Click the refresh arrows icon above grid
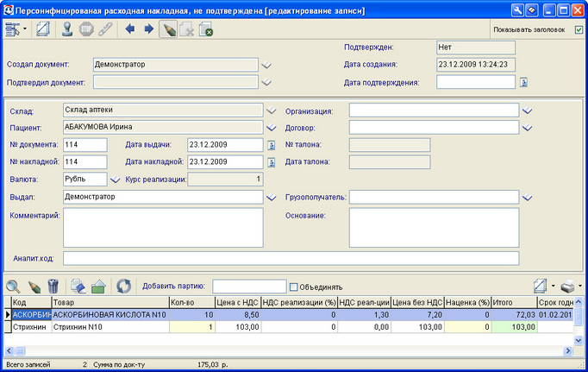588x372 pixels. point(123,287)
